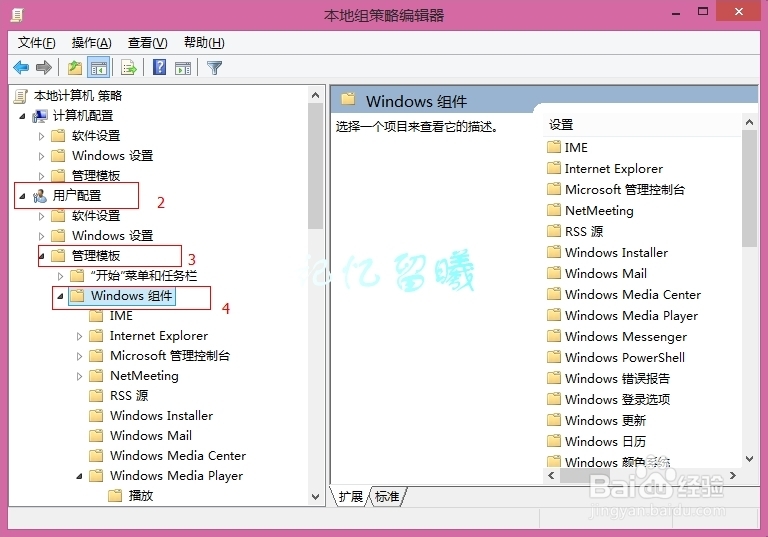Viewport: 768px width, 537px height.
Task: Click RSS 源 folder icon in right pane
Action: pos(553,231)
